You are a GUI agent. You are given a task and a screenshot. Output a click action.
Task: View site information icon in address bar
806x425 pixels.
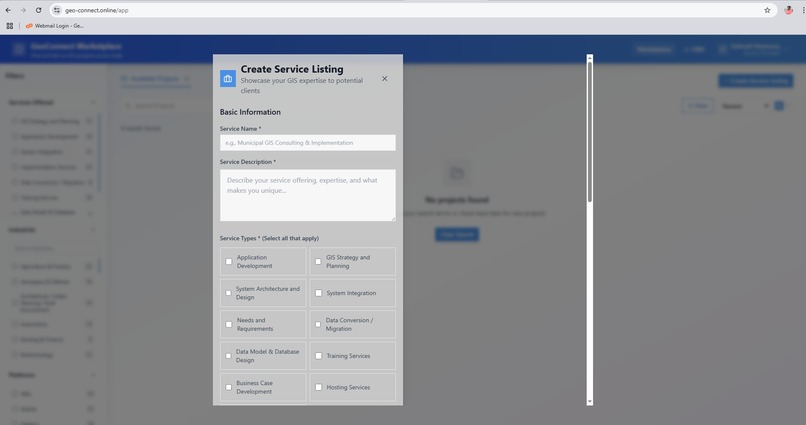(57, 10)
